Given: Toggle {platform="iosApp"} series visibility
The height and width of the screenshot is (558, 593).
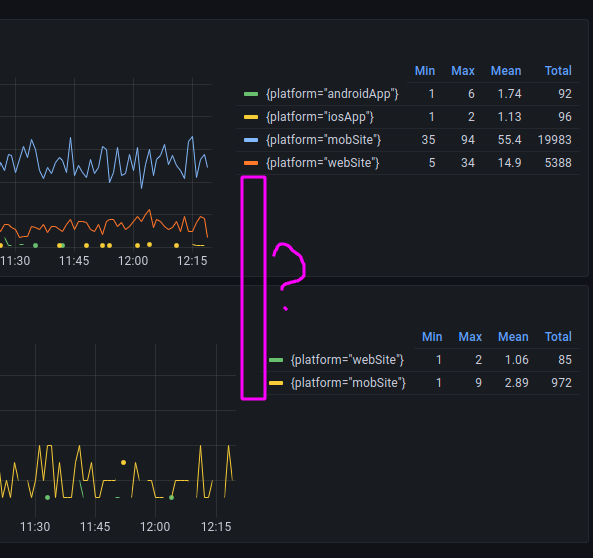Looking at the screenshot, I should 320,117.
